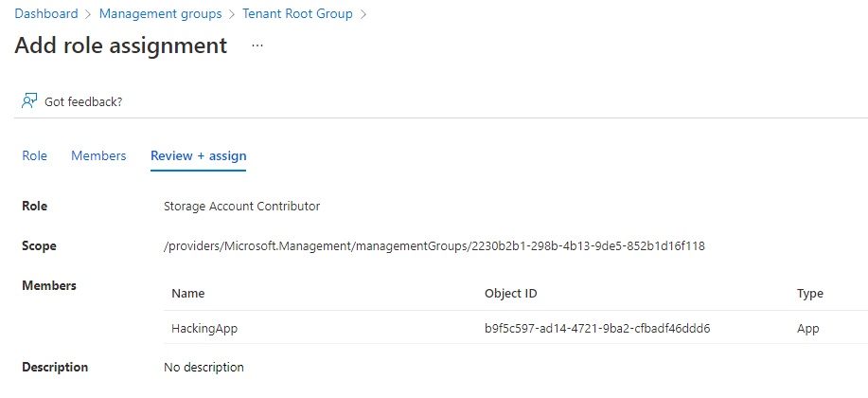Click the Type column header
868x398 pixels.
click(x=810, y=293)
